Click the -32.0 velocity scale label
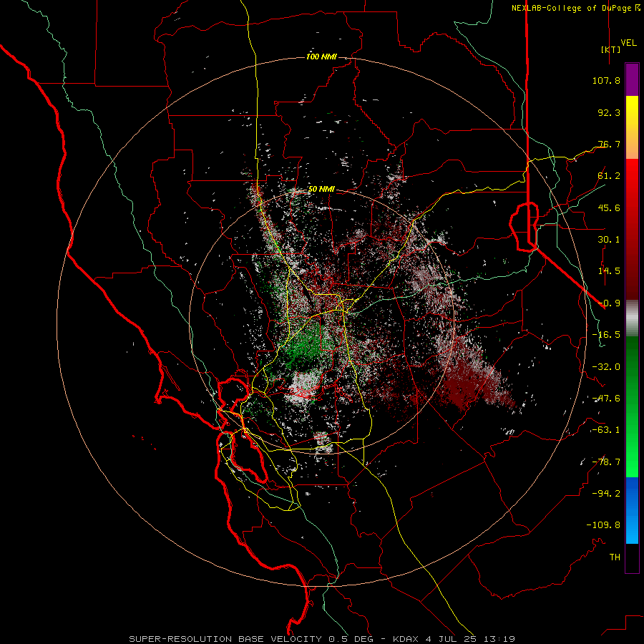 click(x=606, y=367)
